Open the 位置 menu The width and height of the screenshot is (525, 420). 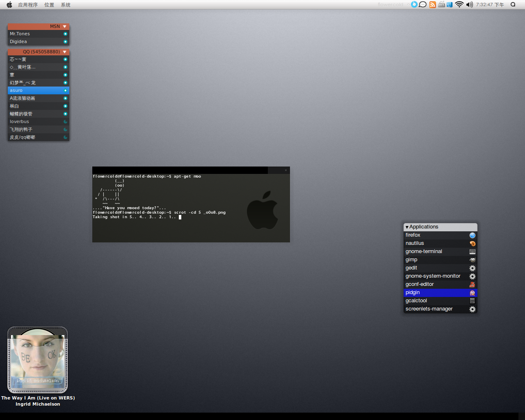(49, 5)
